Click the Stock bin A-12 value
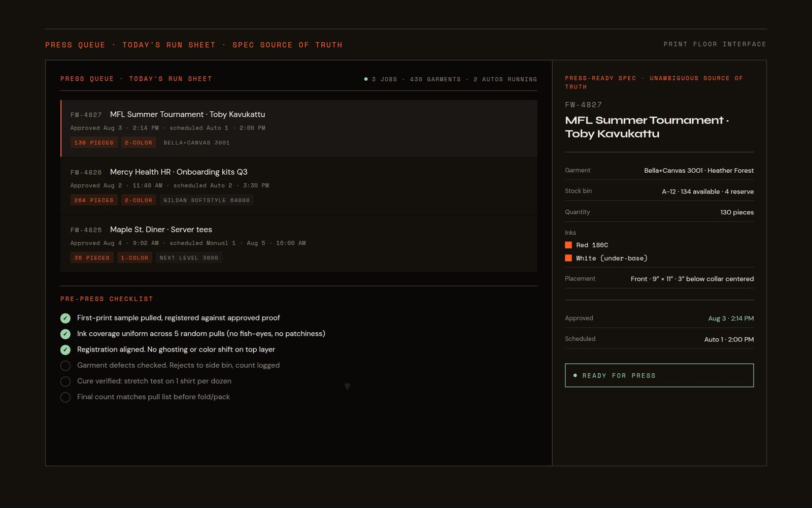The width and height of the screenshot is (812, 508). 707,192
